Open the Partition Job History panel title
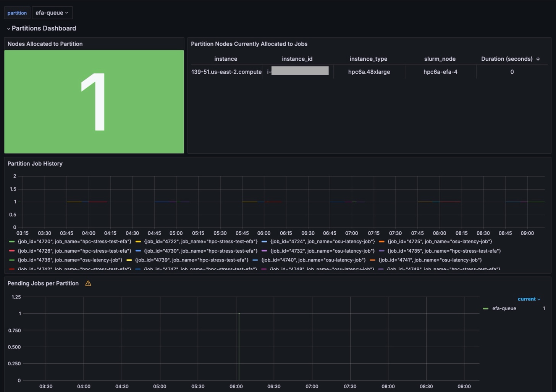 (35, 163)
